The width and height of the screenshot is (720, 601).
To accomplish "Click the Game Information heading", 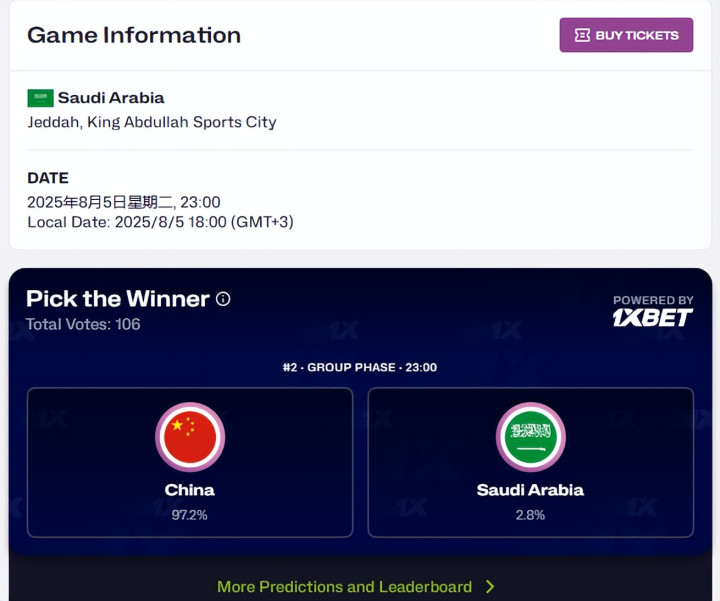I will point(134,35).
